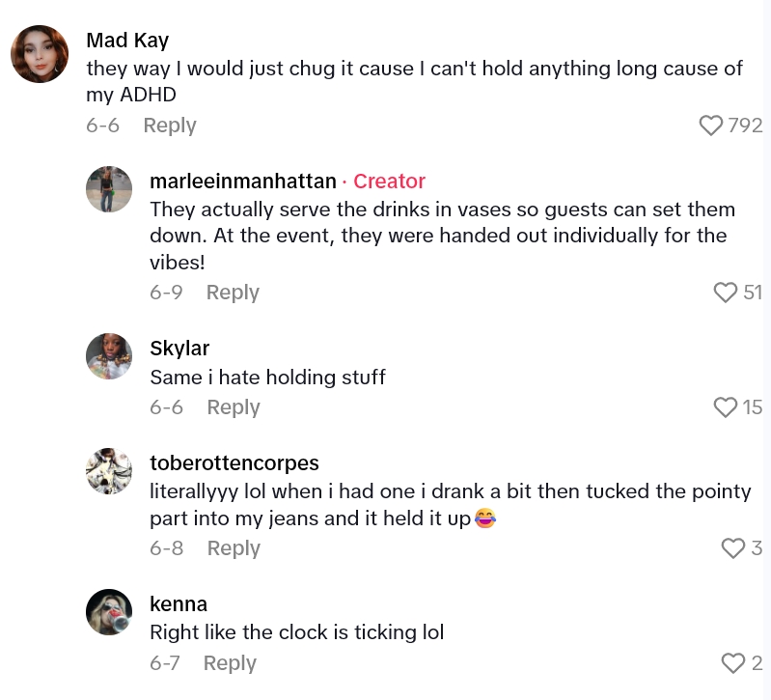Open marleeinmanhattan's avatar
Image resolution: width=771 pixels, height=700 pixels.
pyautogui.click(x=109, y=189)
